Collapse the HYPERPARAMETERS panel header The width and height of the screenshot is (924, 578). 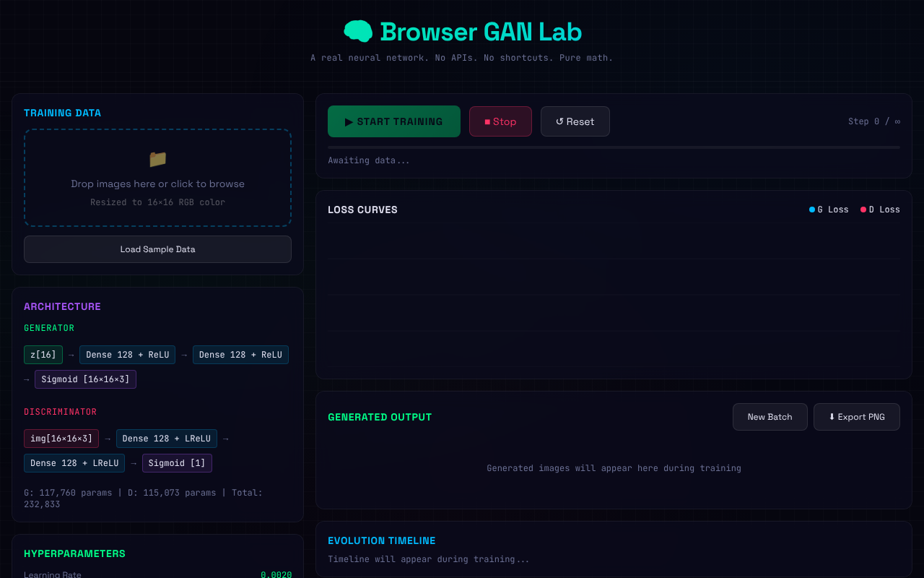(x=74, y=553)
